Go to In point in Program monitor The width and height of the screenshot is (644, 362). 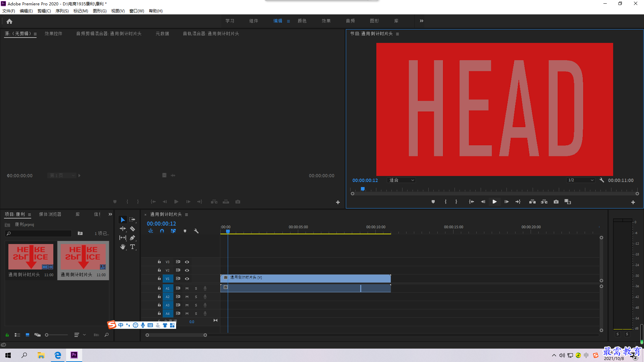pos(471,202)
